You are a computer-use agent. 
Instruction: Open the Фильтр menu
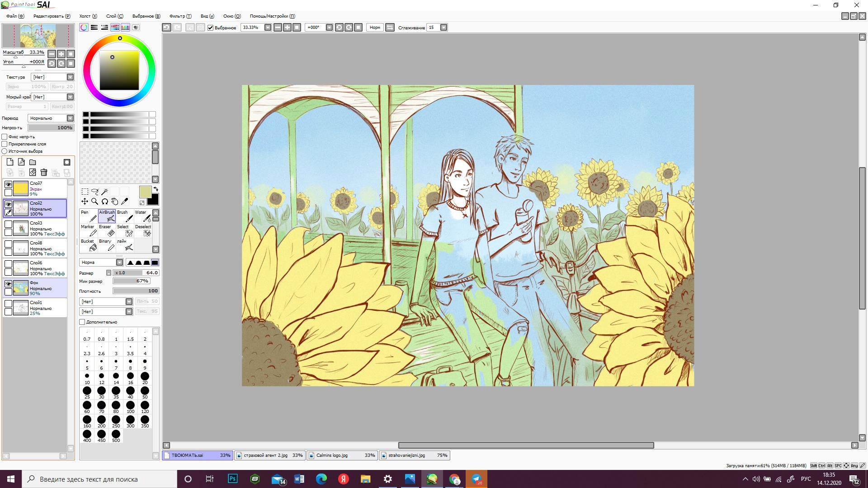coord(180,16)
